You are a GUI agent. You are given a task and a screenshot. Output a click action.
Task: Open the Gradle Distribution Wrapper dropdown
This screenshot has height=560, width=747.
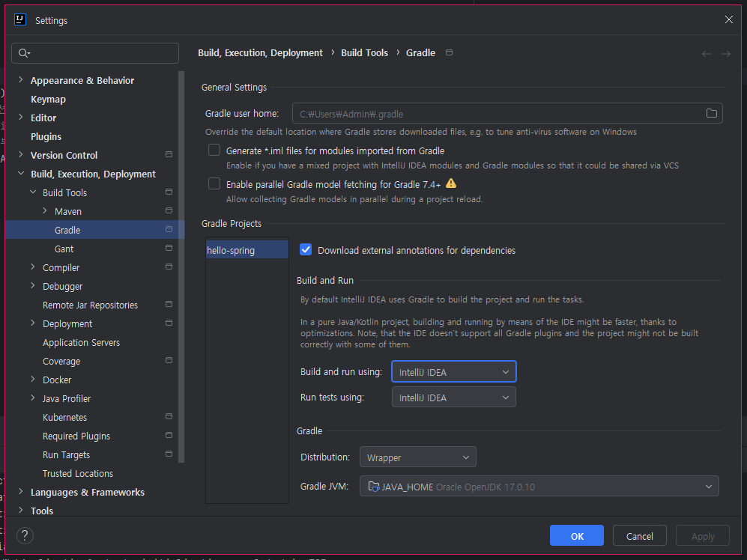coord(418,457)
